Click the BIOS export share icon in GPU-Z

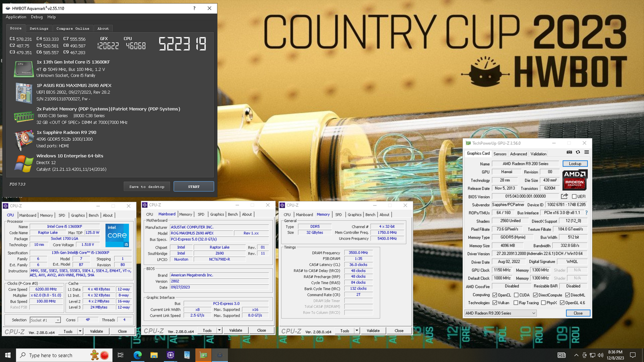coord(565,196)
